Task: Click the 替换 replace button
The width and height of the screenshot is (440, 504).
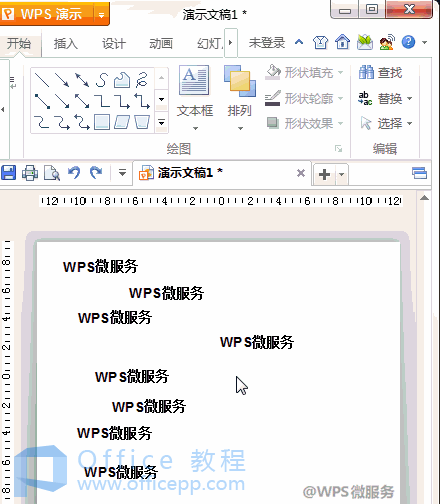Action: [380, 99]
